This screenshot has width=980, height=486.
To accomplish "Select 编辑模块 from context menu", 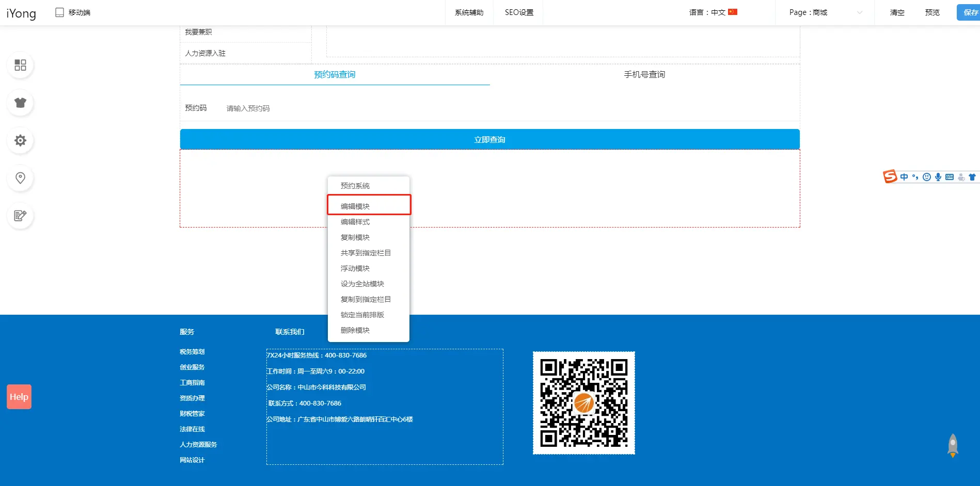I will point(355,206).
